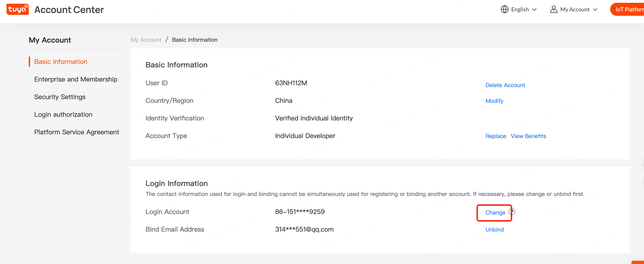
Task: Unbind the email address
Action: pos(494,229)
